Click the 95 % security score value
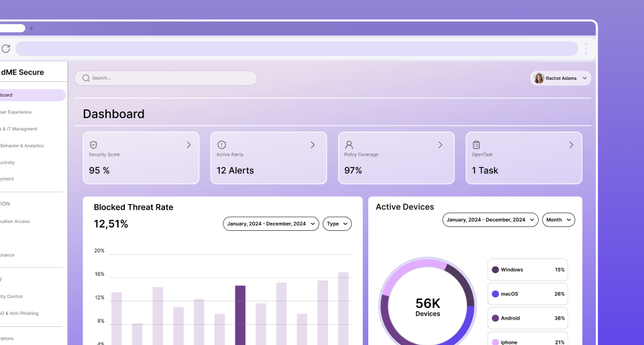The height and width of the screenshot is (345, 644). pyautogui.click(x=99, y=170)
